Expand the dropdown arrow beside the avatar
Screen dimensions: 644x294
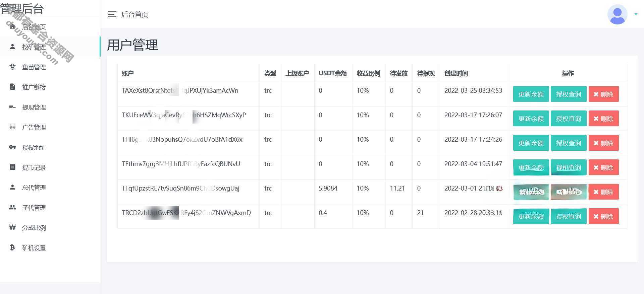(636, 14)
